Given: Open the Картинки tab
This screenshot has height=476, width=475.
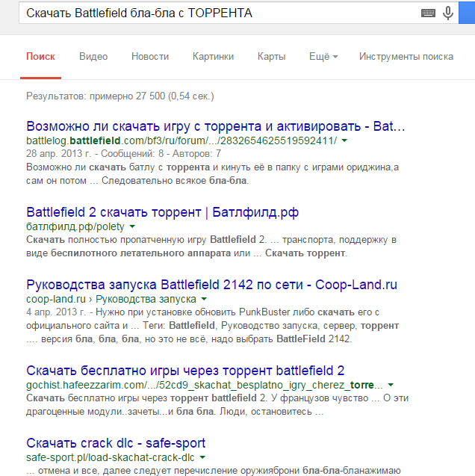Looking at the screenshot, I should 214,57.
